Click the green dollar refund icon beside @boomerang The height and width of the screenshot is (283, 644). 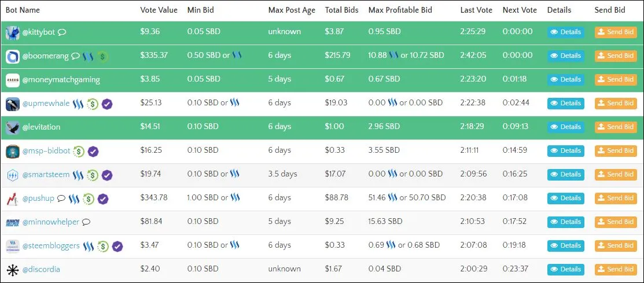102,56
